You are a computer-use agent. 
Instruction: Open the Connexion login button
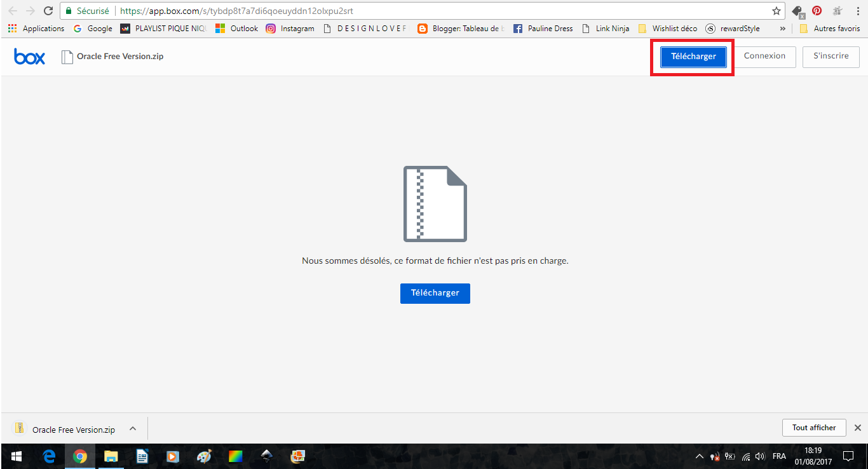[764, 56]
